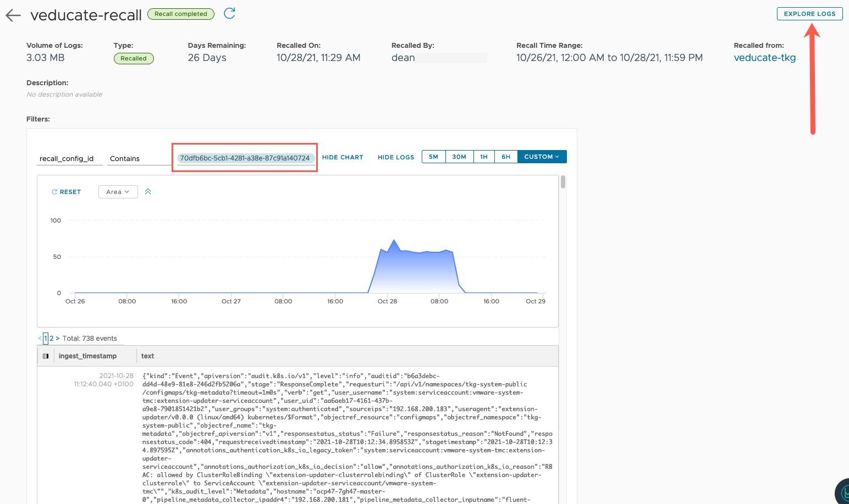The image size is (849, 504).
Task: Click the first log event text
Action: 348,438
